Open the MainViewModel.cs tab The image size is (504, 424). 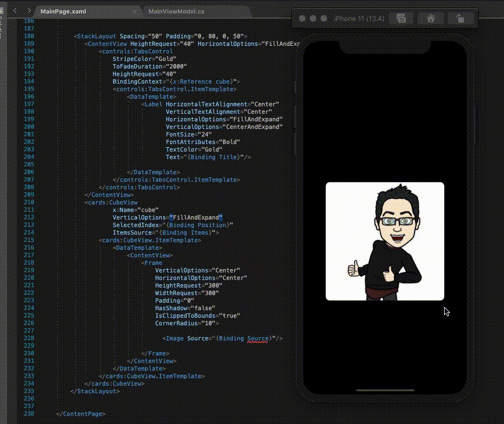coord(176,11)
